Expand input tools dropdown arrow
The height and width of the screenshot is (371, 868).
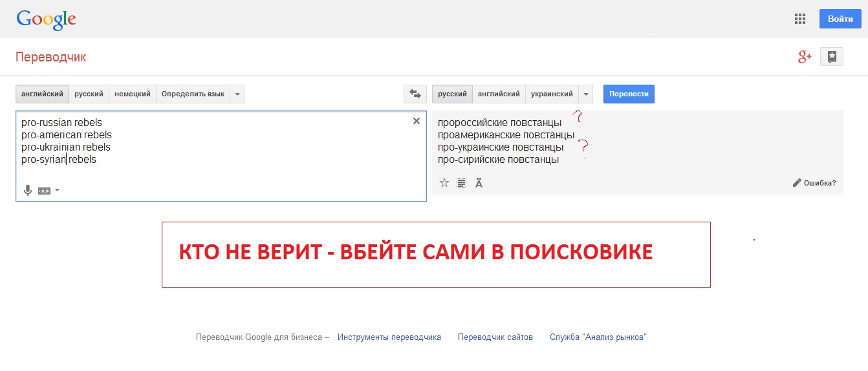pyautogui.click(x=57, y=190)
